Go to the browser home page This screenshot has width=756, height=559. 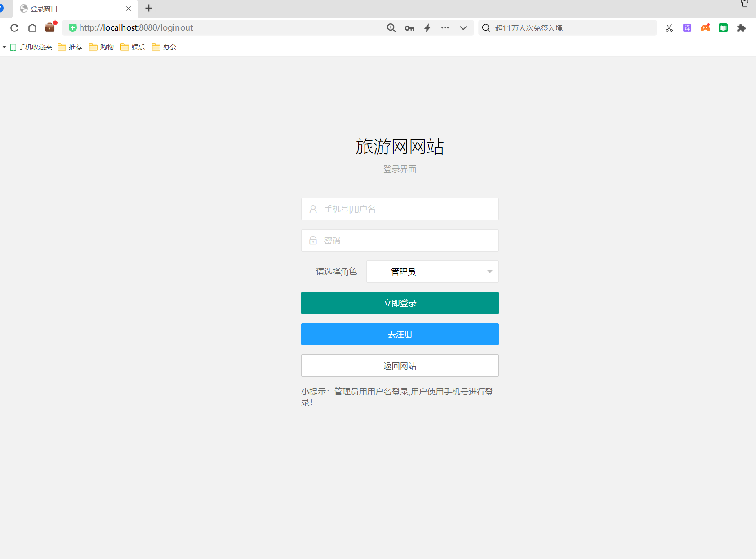point(32,27)
